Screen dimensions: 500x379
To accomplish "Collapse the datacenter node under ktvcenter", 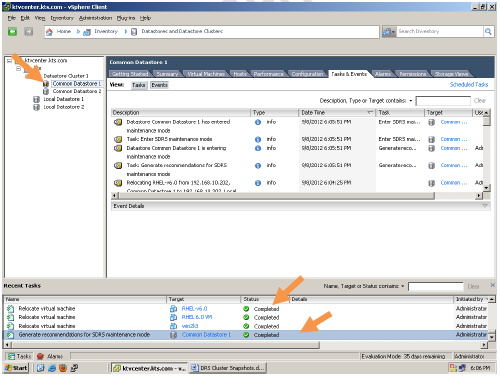I will (19, 69).
